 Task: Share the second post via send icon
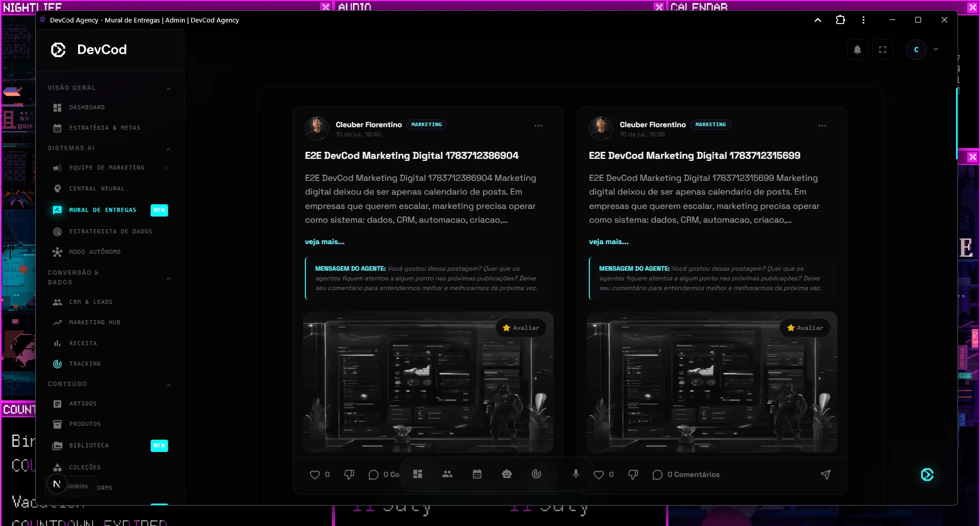pyautogui.click(x=825, y=474)
